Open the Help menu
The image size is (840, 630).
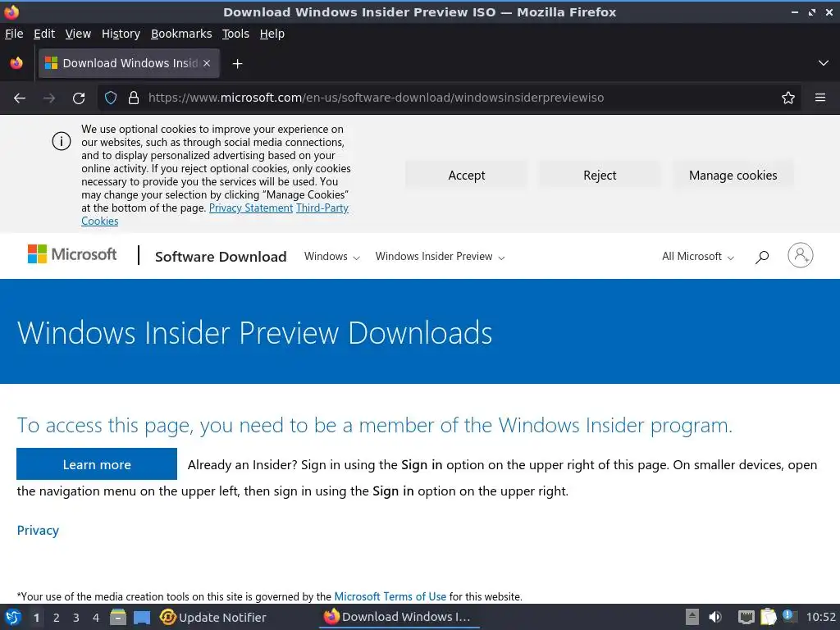tap(272, 34)
